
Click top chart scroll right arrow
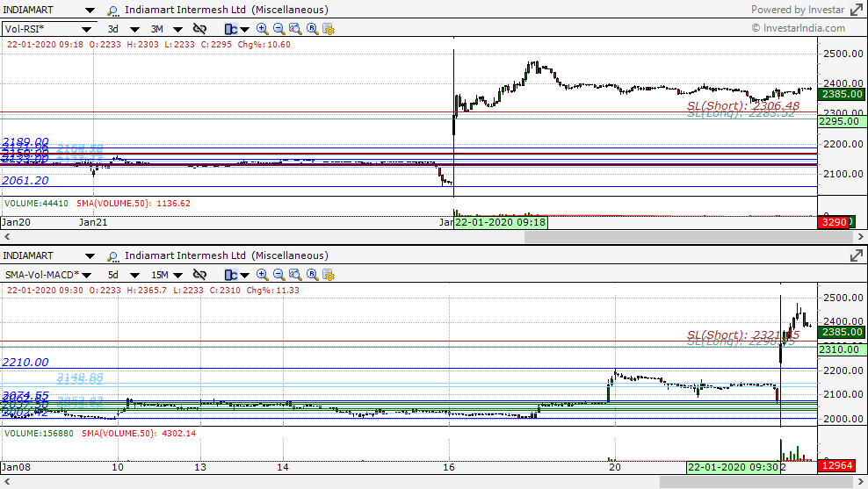point(861,237)
